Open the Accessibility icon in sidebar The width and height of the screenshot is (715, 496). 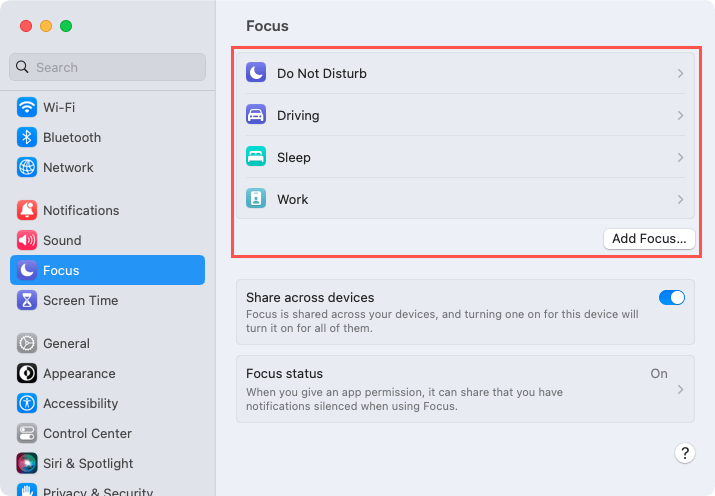tap(27, 403)
